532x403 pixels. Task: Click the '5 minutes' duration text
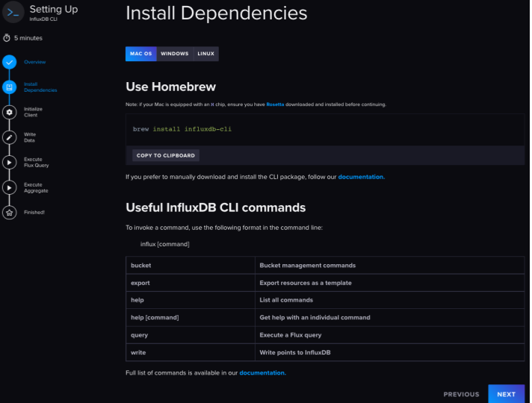(x=28, y=38)
